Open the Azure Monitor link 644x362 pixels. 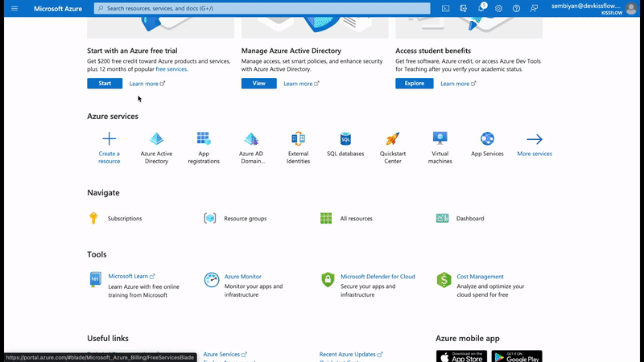coord(243,277)
